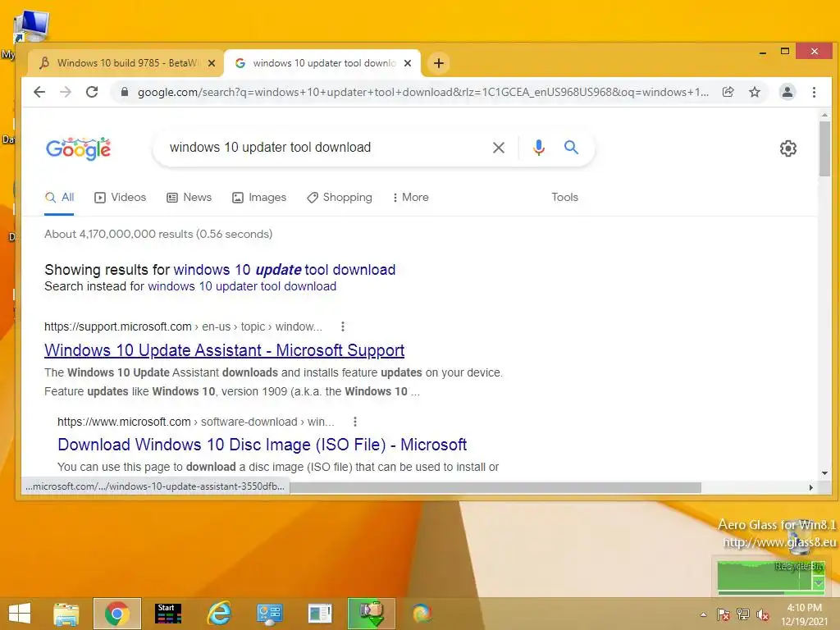The image size is (840, 630).
Task: Open Microsoft Edge from the taskbar
Action: (422, 614)
